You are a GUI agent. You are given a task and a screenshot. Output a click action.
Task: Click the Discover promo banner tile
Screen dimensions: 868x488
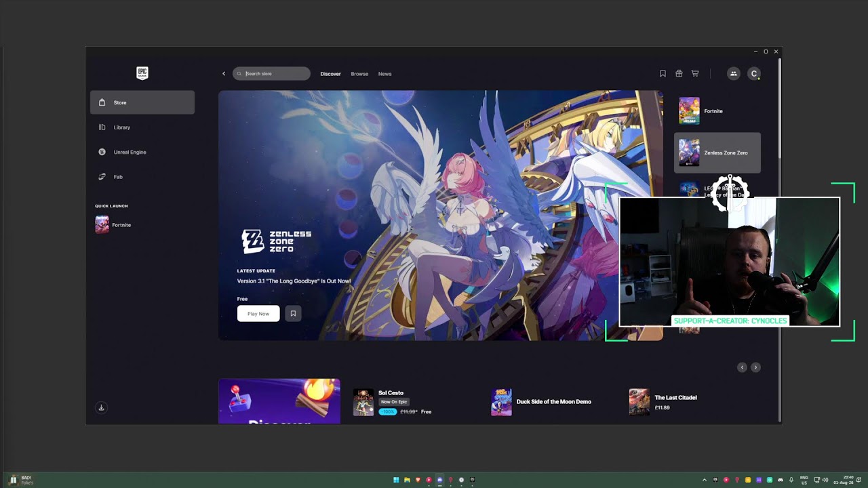279,401
